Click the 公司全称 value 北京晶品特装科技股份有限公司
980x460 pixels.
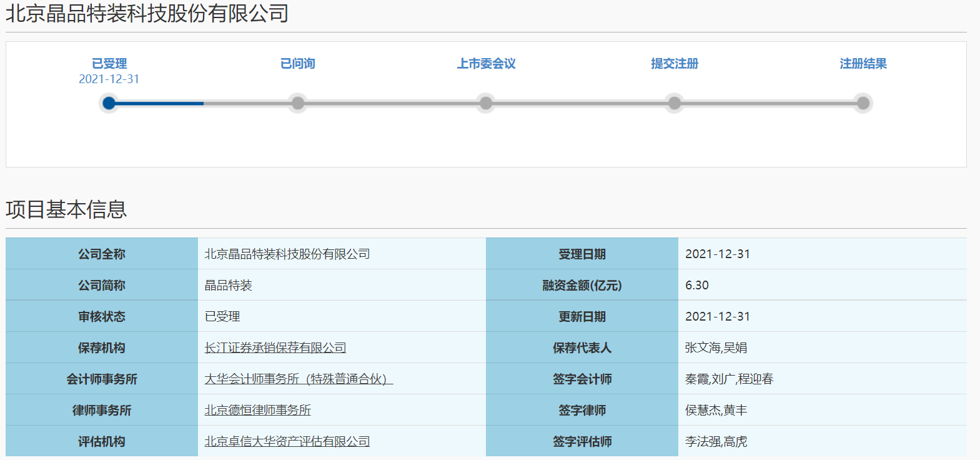point(287,254)
